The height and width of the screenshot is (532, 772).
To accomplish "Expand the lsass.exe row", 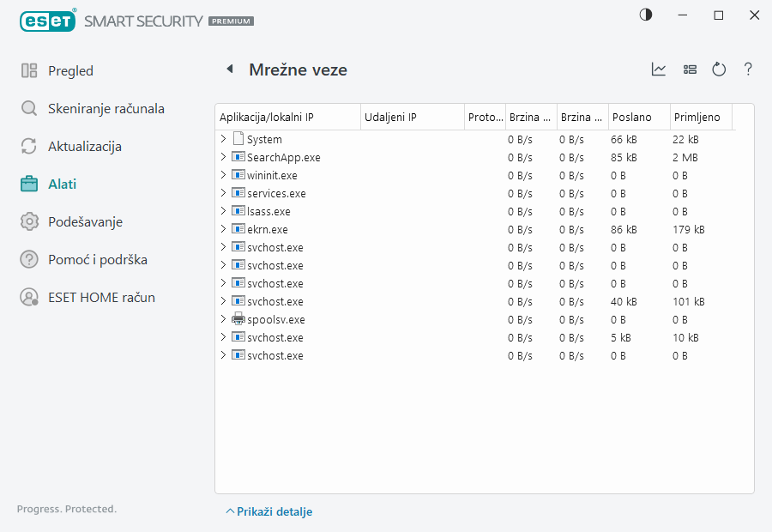I will click(x=224, y=211).
